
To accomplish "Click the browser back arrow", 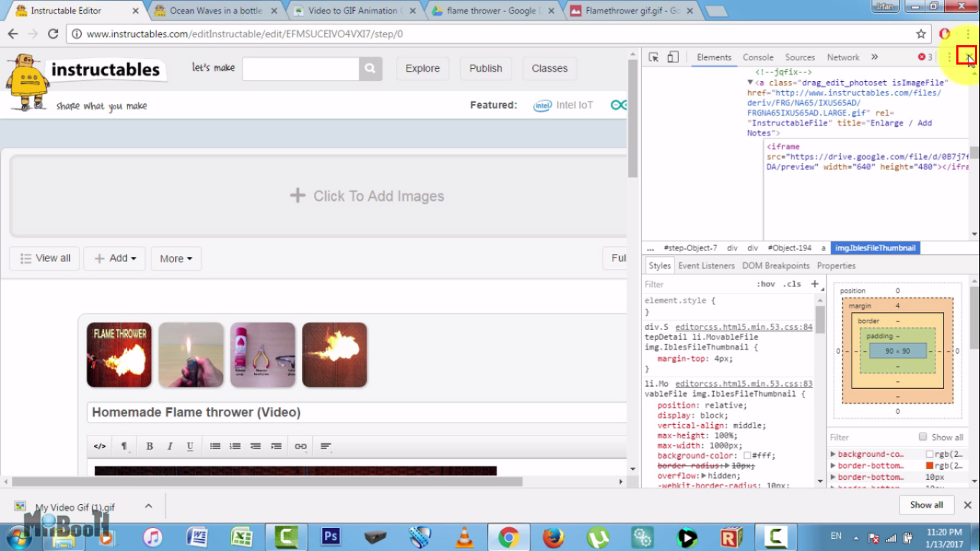I will 13,34.
